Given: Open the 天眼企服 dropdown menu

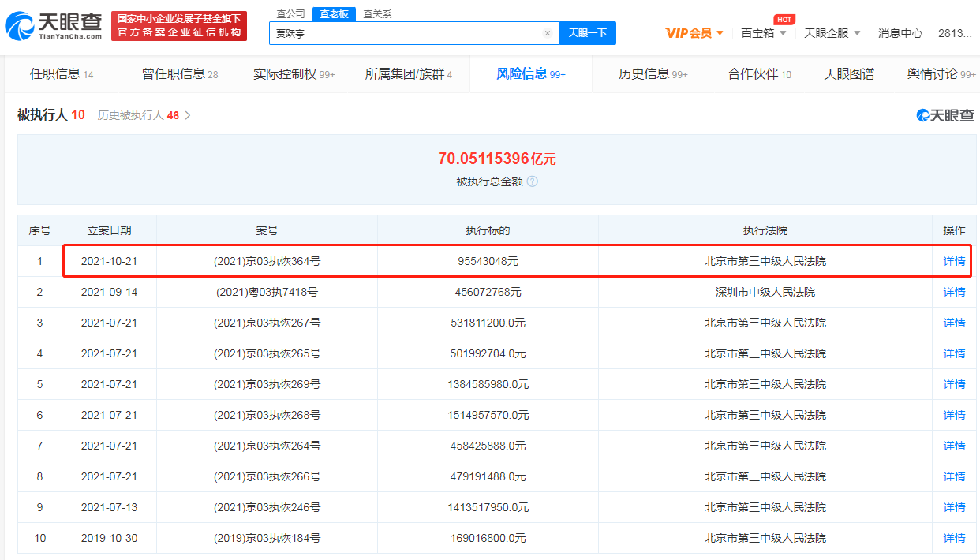Looking at the screenshot, I should click(x=832, y=33).
